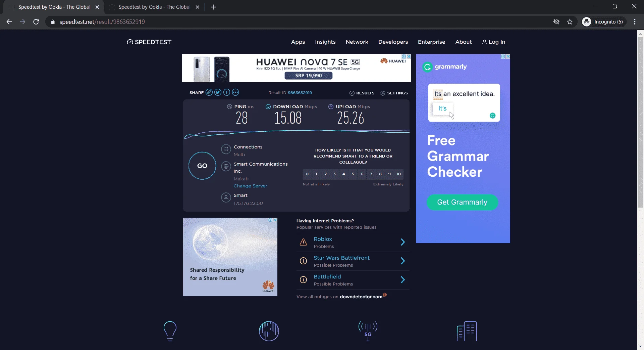This screenshot has width=644, height=350.
Task: Start a new test with GO button
Action: (x=202, y=166)
